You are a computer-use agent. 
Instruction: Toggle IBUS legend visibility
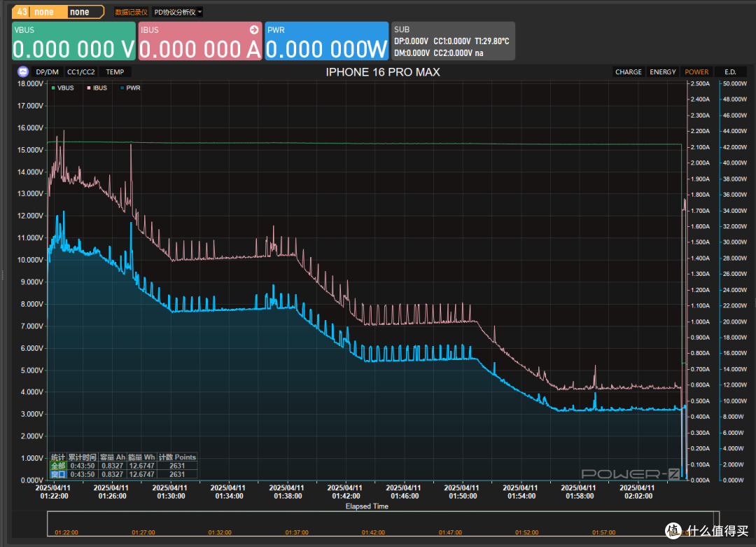click(97, 88)
